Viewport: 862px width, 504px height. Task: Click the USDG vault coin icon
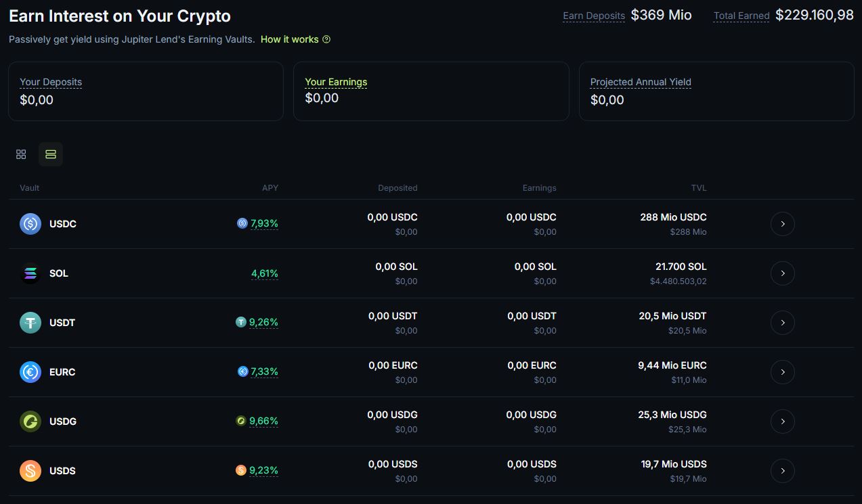[x=30, y=421]
